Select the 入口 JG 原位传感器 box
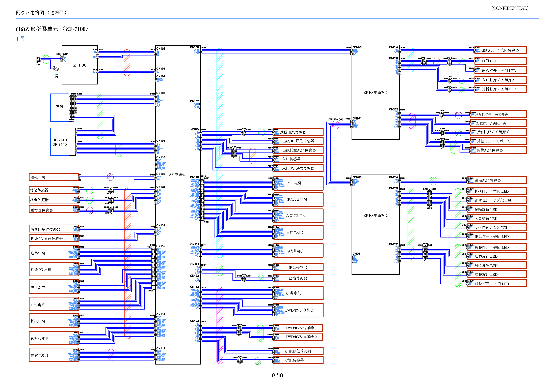The image size is (555, 392). tap(298, 168)
